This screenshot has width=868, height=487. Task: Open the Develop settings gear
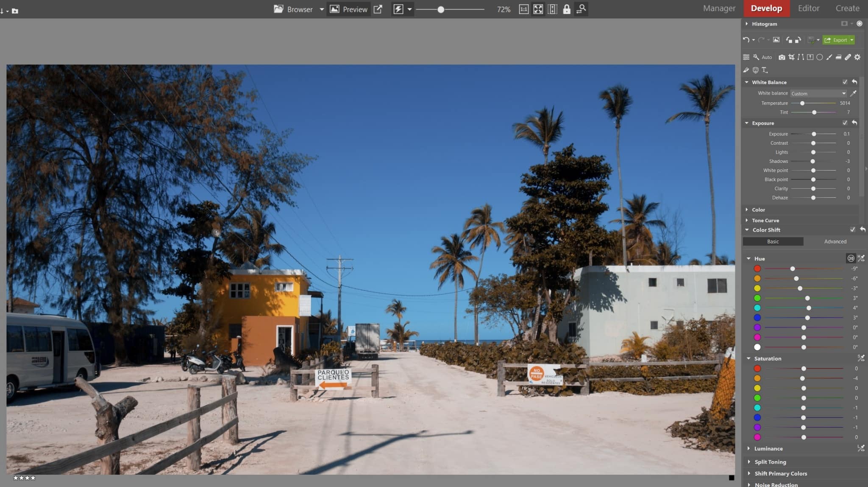[857, 57]
